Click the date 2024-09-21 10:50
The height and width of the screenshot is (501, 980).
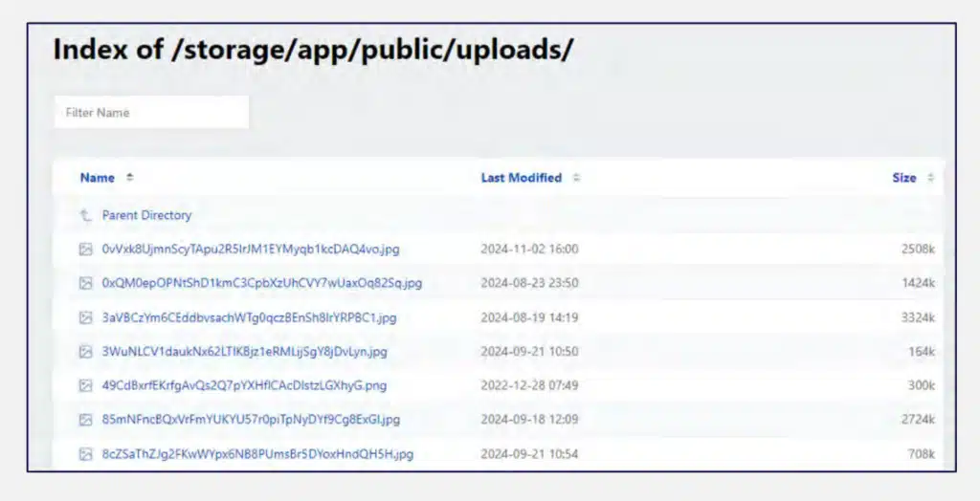[529, 351]
